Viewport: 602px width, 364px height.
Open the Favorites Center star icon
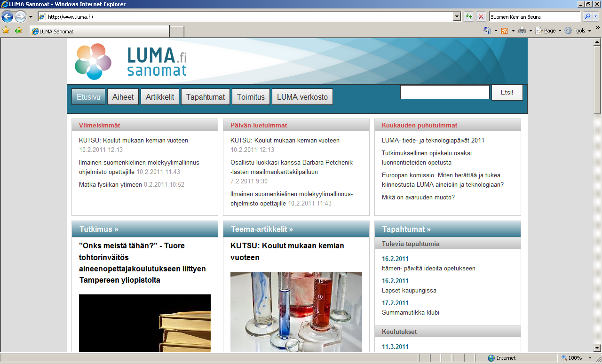click(6, 31)
